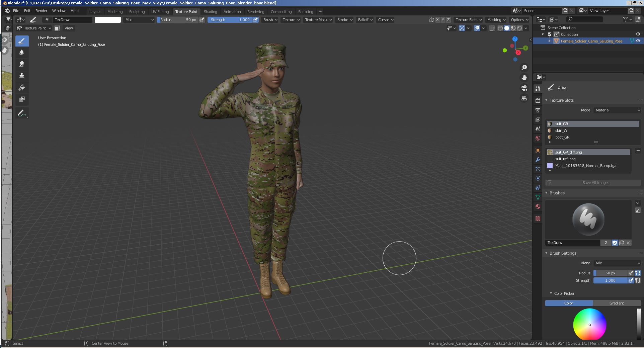644x348 pixels.
Task: Switch to the Sculpting workspace tab
Action: point(137,12)
